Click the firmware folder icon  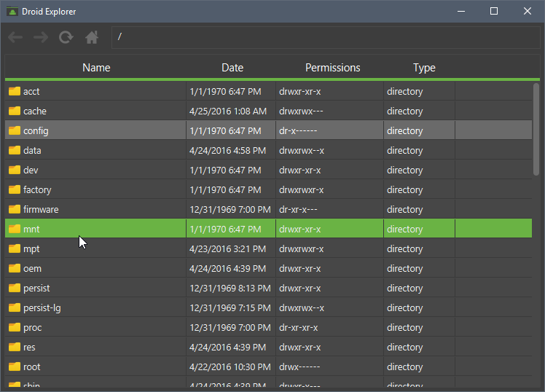[15, 209]
